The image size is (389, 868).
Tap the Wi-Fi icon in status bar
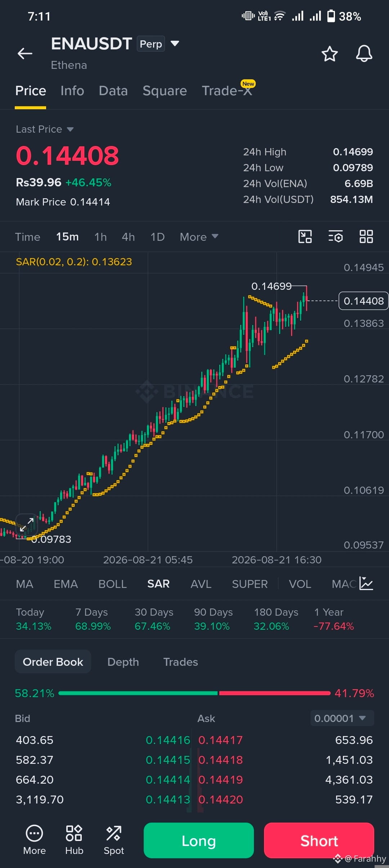coord(280,16)
